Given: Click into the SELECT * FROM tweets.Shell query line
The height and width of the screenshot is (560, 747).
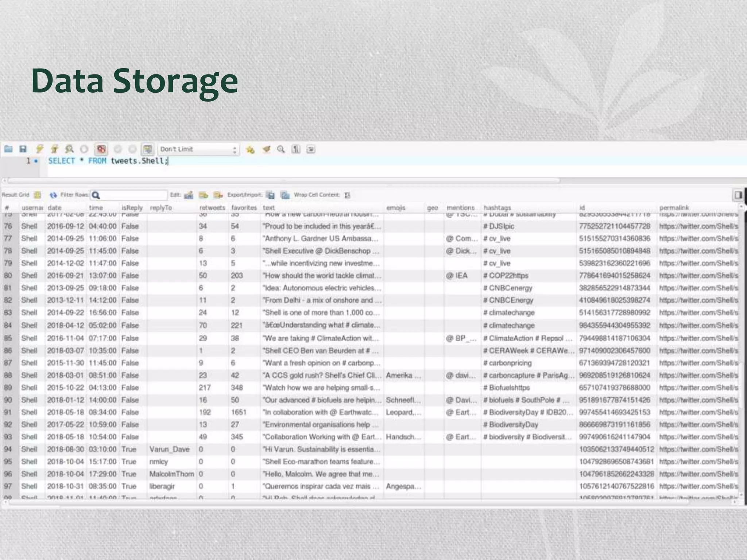Looking at the screenshot, I should [x=108, y=161].
